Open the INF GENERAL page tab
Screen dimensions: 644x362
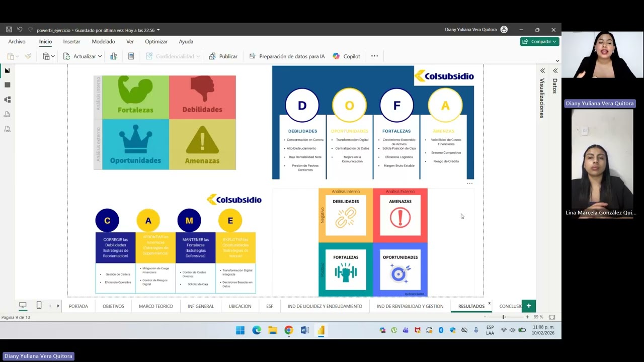(x=201, y=306)
